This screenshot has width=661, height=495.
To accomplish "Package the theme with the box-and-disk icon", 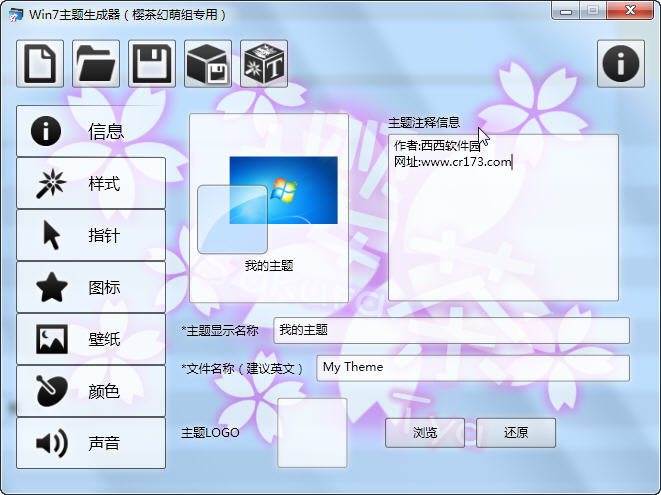I will point(208,64).
